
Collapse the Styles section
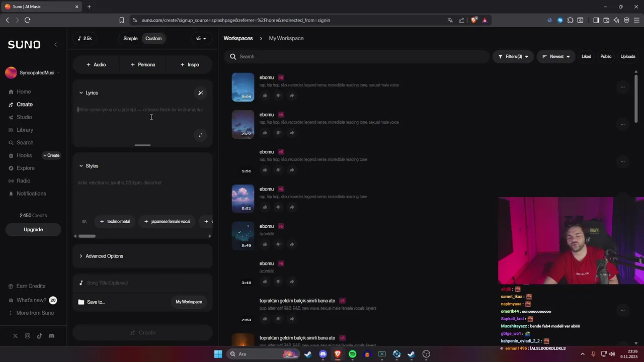click(x=89, y=166)
